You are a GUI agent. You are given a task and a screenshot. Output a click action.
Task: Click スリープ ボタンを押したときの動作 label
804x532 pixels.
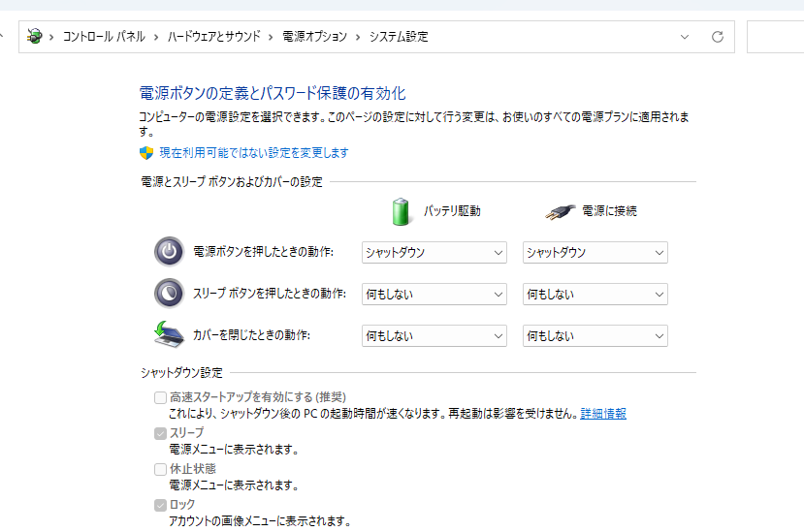click(270, 294)
